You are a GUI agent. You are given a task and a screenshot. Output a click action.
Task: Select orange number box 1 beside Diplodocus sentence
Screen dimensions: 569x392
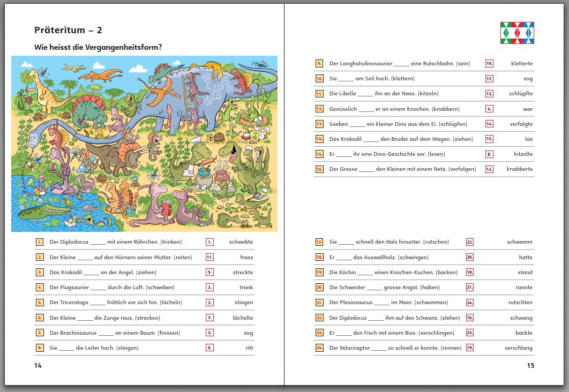tap(40, 242)
